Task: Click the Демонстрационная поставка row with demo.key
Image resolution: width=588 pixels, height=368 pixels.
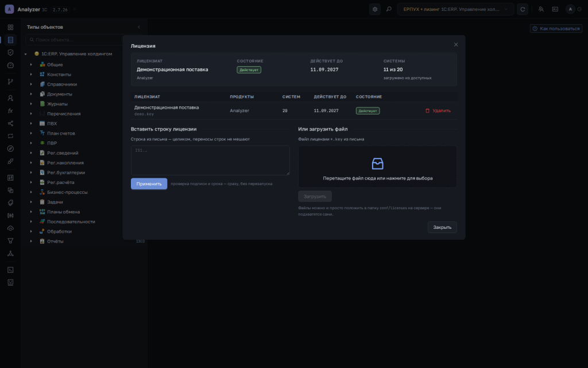Action: 293,111
